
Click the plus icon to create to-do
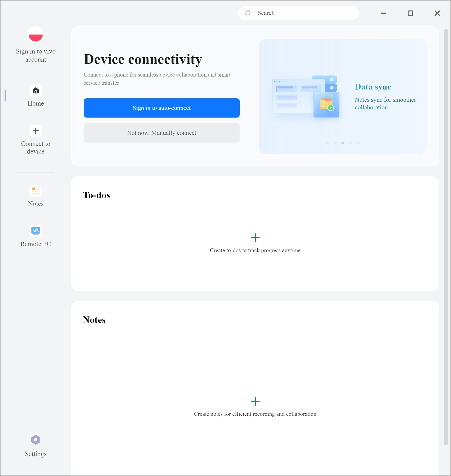click(255, 238)
